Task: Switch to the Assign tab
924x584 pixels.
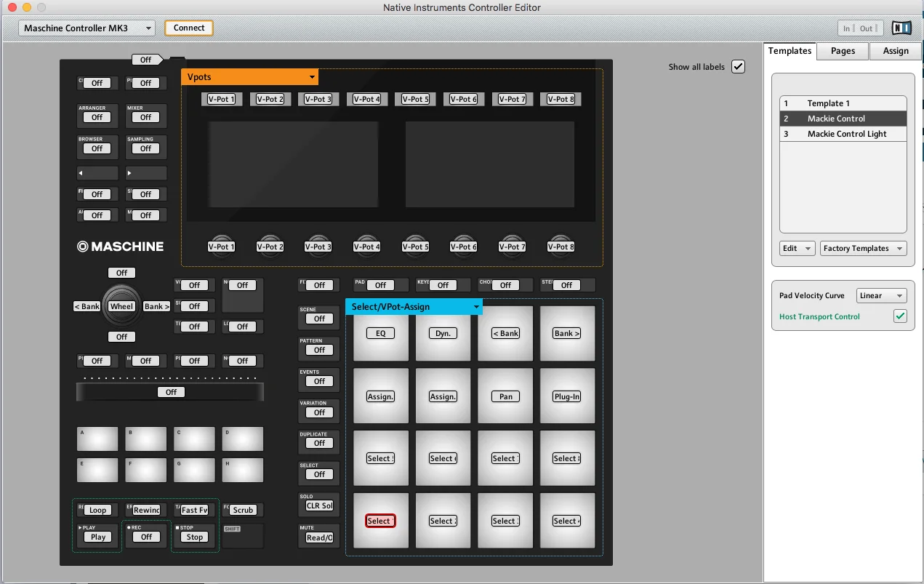Action: point(896,51)
